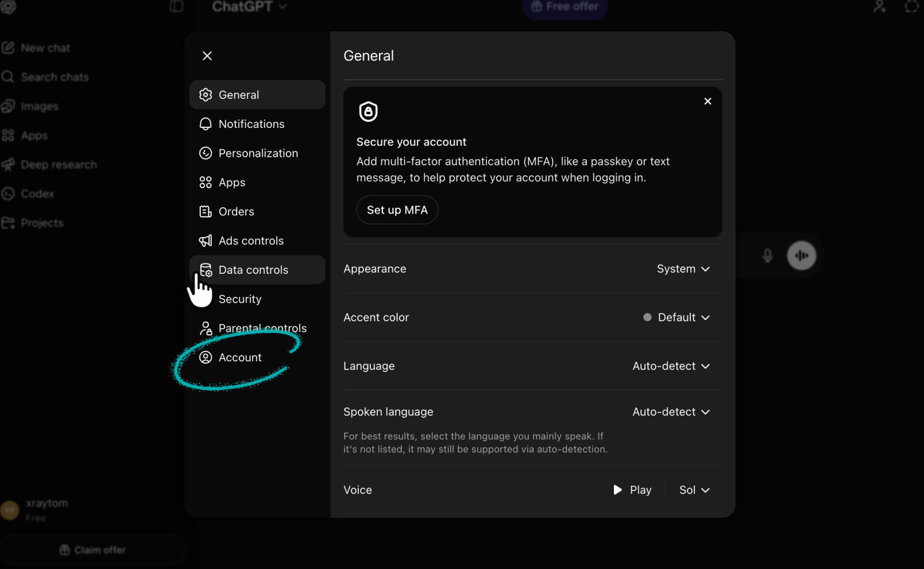Click the Search chats magnifier icon
This screenshot has height=569, width=924.
[x=8, y=77]
